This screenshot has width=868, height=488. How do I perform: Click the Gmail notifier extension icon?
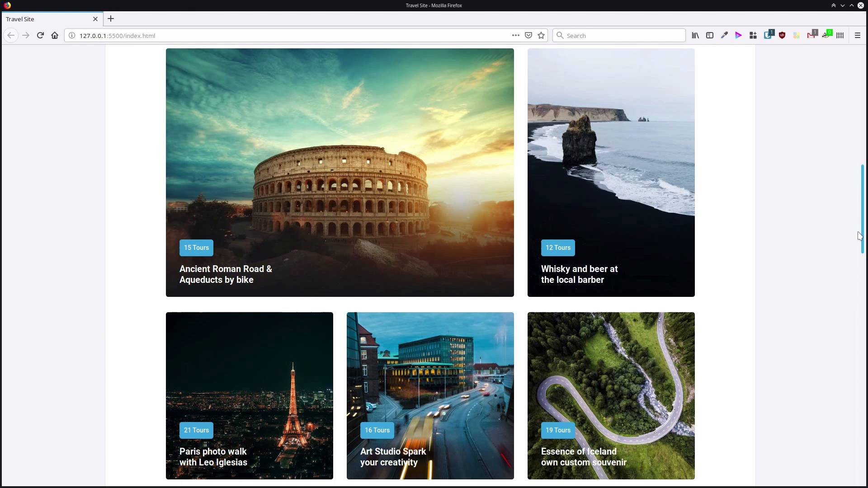pos(811,35)
